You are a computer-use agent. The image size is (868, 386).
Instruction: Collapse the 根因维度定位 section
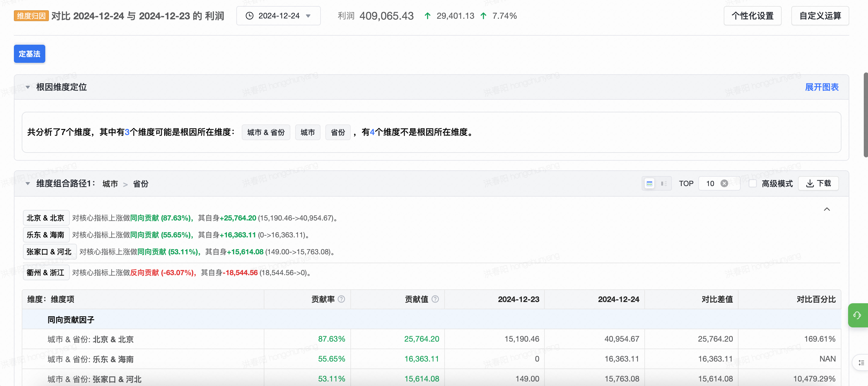(x=28, y=87)
